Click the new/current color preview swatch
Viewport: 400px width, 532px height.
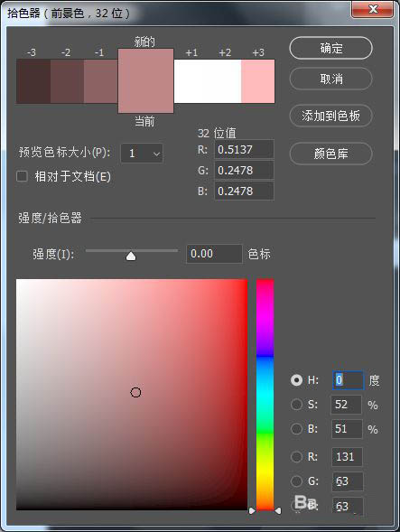[x=146, y=80]
